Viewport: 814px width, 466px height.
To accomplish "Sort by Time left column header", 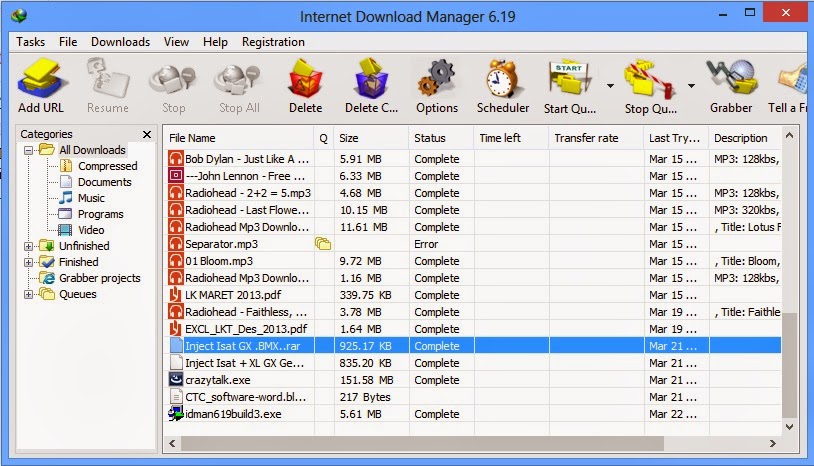I will (x=511, y=138).
